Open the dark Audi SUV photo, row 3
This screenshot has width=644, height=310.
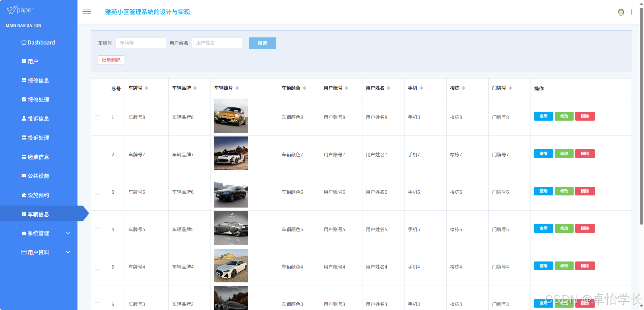231,191
